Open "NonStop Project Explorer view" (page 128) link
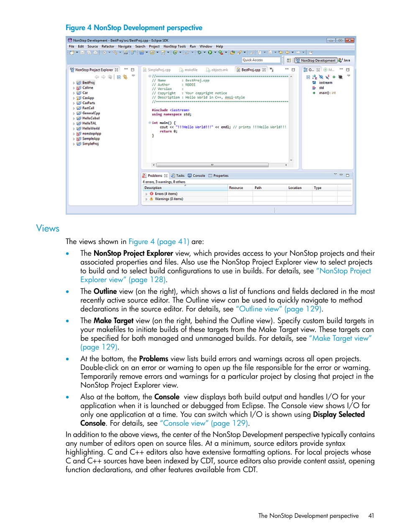 coord(226,275)
